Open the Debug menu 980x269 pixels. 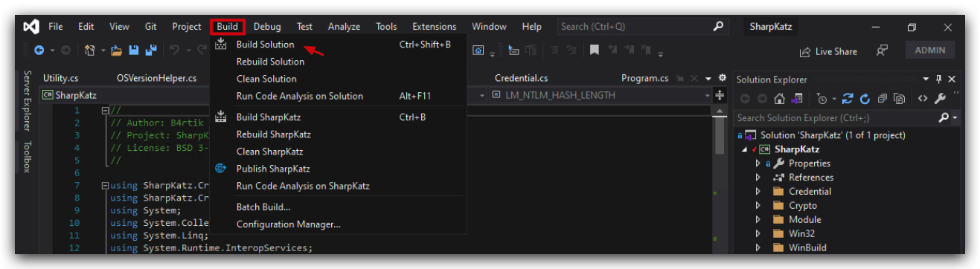tap(267, 27)
